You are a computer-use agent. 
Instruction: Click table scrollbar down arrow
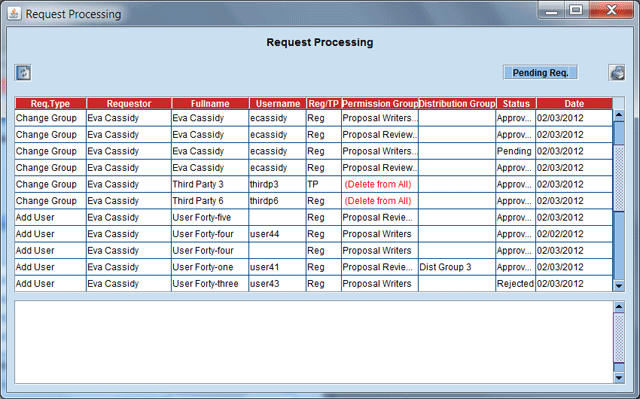tap(619, 286)
